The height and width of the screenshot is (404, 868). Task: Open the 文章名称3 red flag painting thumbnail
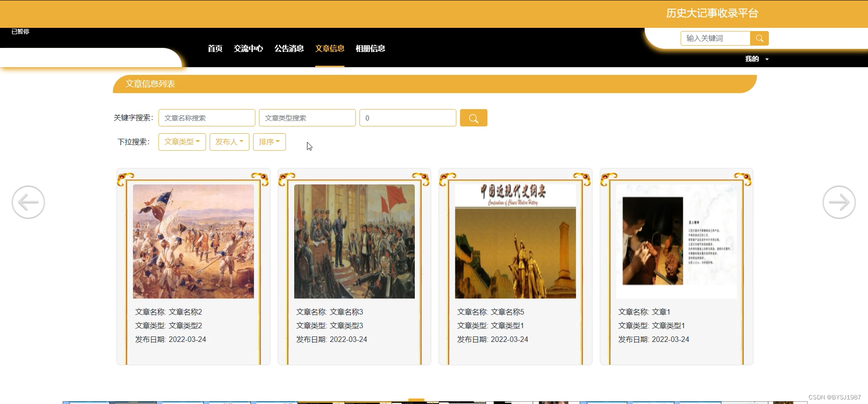[x=355, y=241]
